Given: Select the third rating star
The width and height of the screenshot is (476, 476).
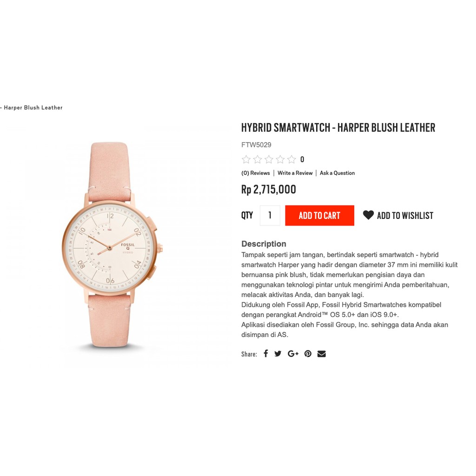Looking at the screenshot, I should coord(269,159).
